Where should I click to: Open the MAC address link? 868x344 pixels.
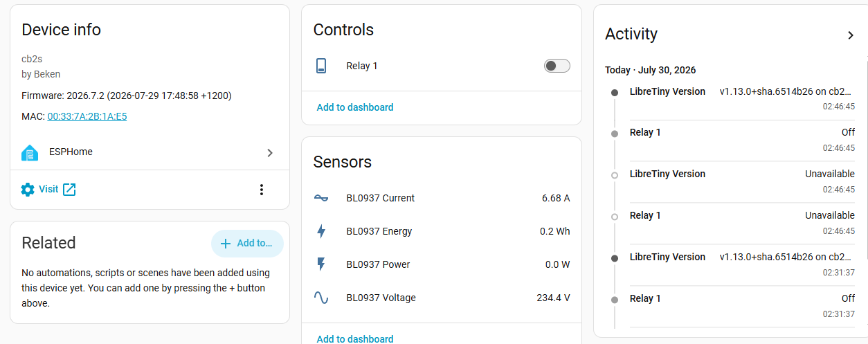click(87, 116)
